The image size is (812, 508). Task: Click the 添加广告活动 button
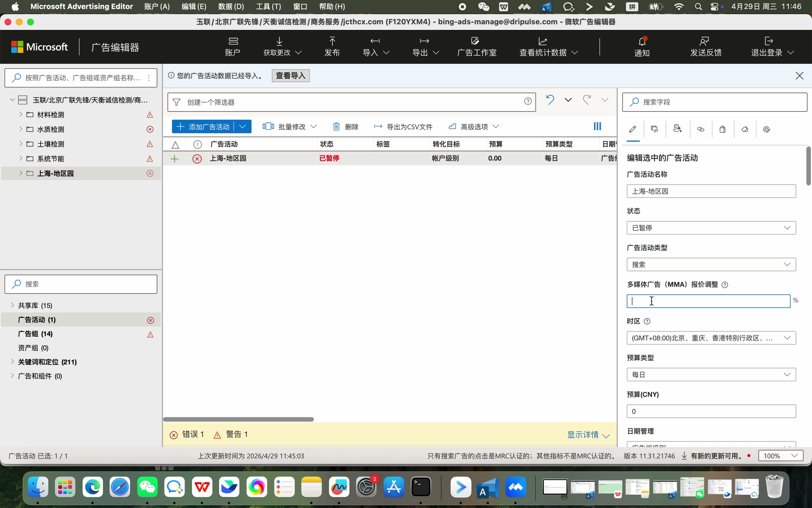tap(203, 127)
